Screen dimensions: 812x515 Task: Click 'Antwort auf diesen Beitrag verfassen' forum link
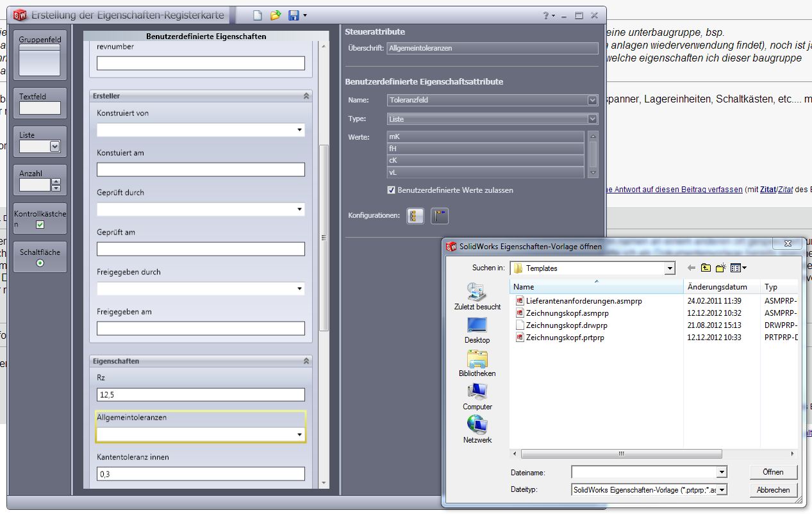tap(674, 190)
